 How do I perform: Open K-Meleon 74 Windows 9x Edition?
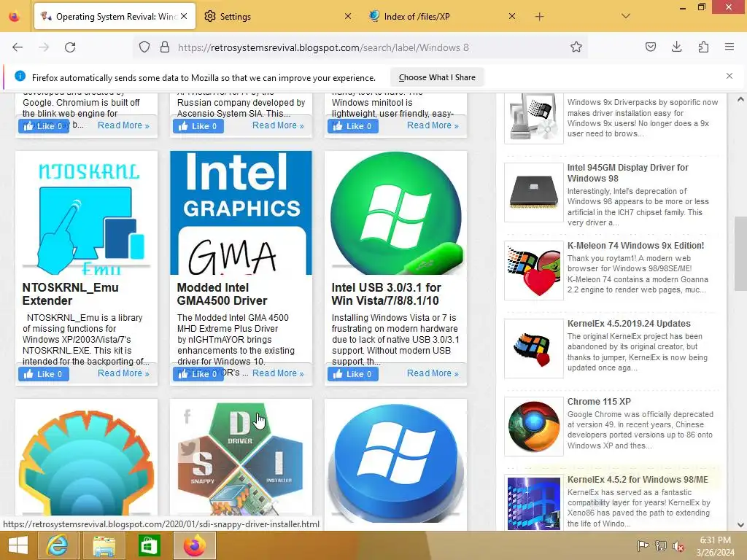tap(635, 246)
